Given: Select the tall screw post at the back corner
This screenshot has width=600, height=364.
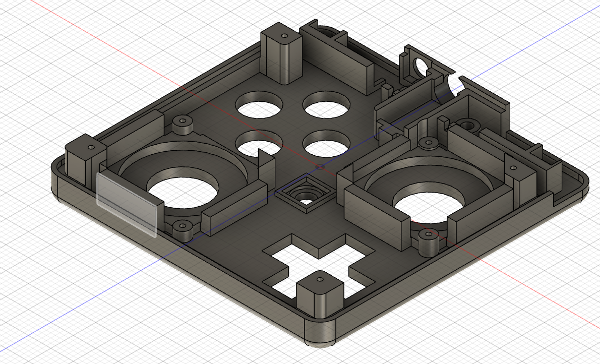Looking at the screenshot, I should 282,53.
